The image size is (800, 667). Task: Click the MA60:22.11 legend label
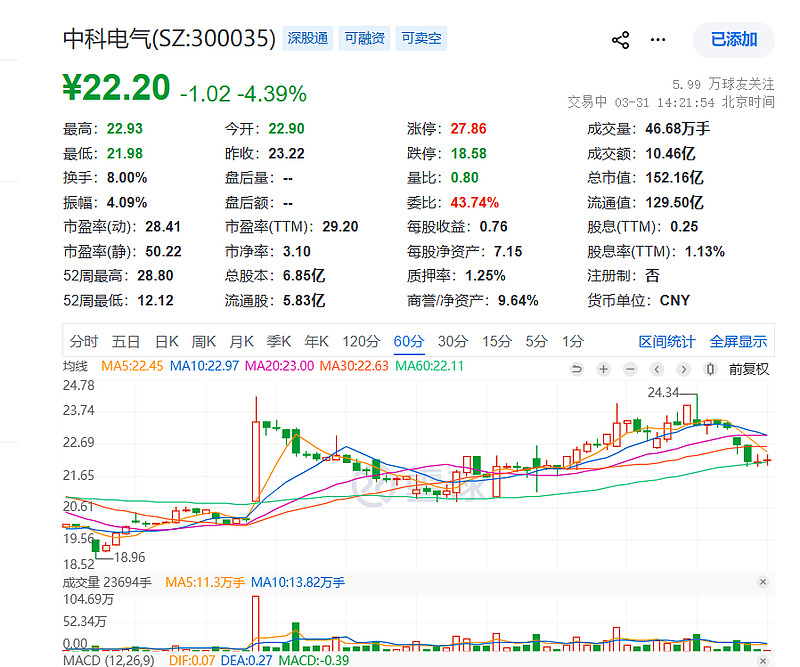tap(429, 366)
